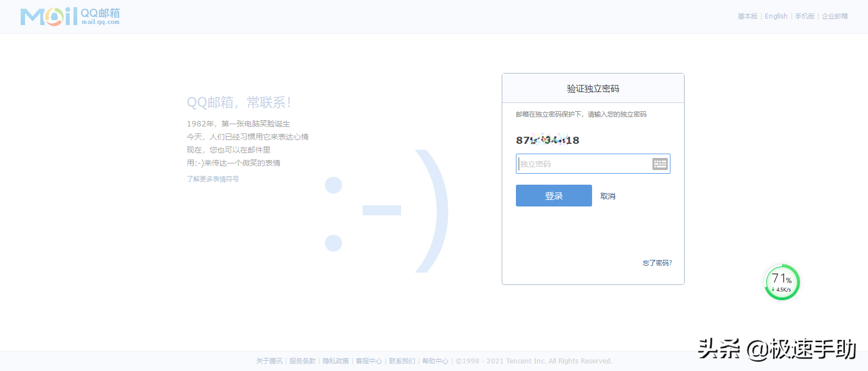
Task: Open the 企业邮箱 link
Action: coord(835,16)
